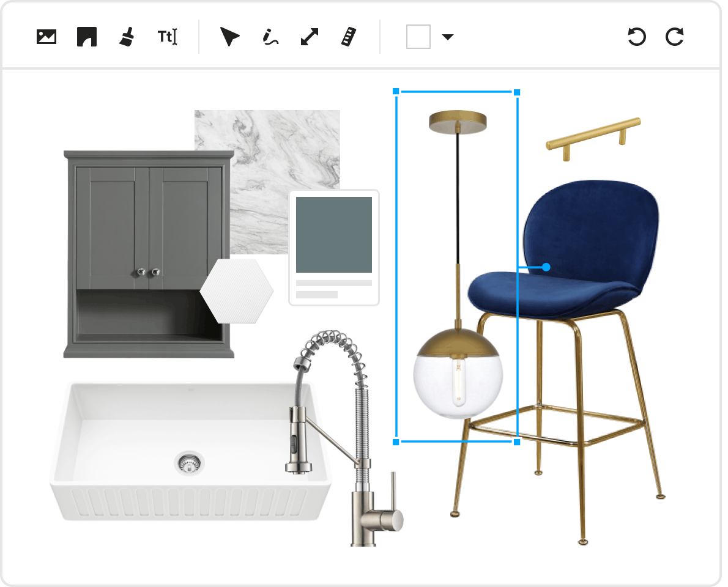Select the insert image tool
Screen dimensions: 728x587
46,37
